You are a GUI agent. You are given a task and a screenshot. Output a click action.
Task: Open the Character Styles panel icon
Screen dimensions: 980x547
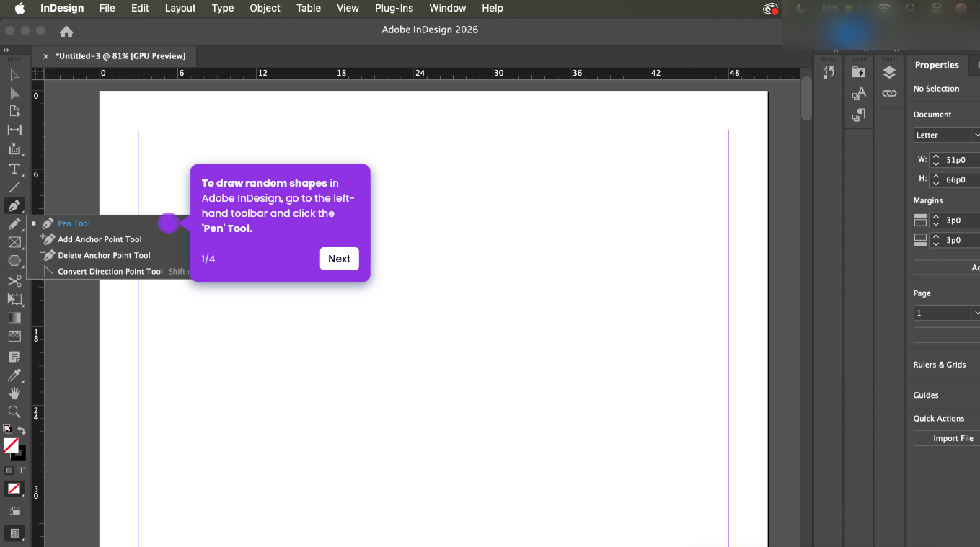coord(859,94)
